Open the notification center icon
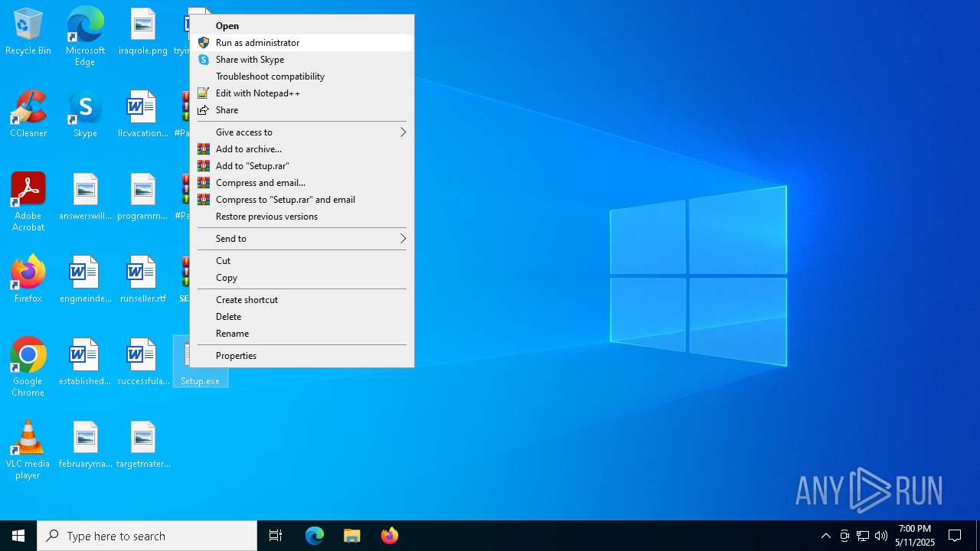The image size is (980, 551). click(955, 536)
